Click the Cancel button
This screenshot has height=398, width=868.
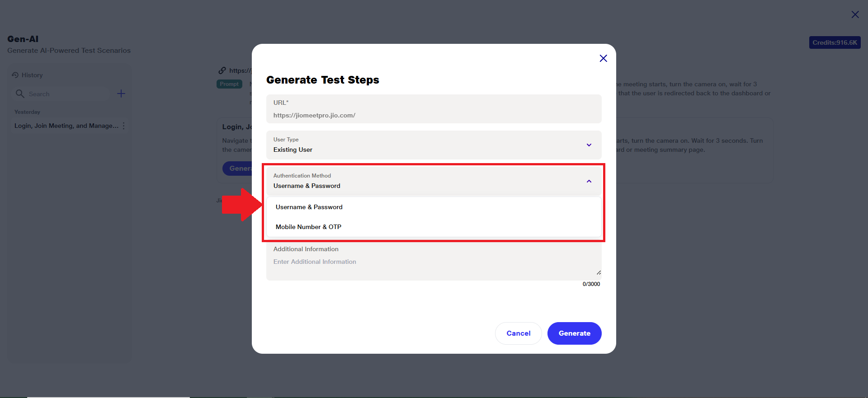[518, 333]
